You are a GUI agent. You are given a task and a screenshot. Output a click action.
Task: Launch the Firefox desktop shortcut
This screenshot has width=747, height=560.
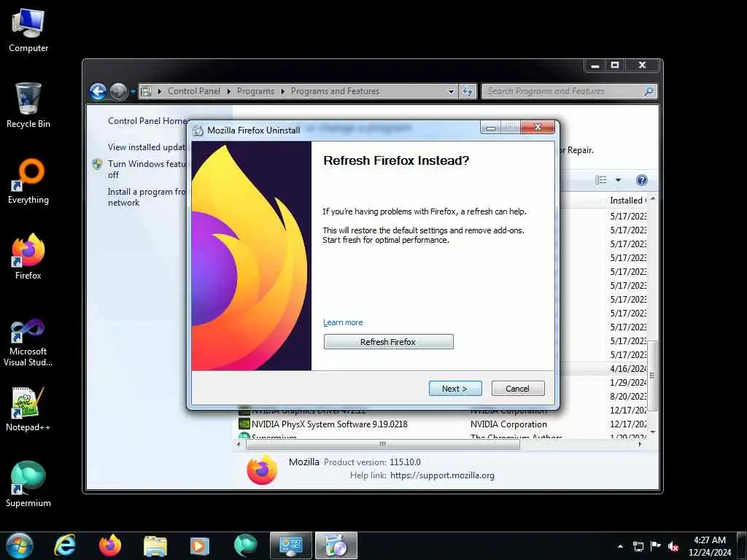[28, 257]
